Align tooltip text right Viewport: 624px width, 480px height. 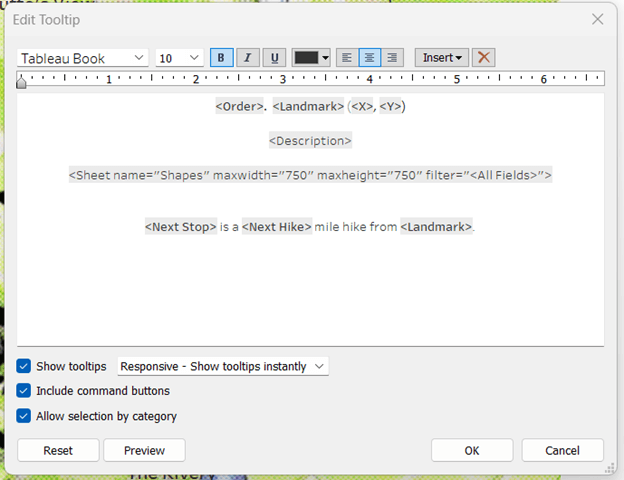[x=392, y=58]
